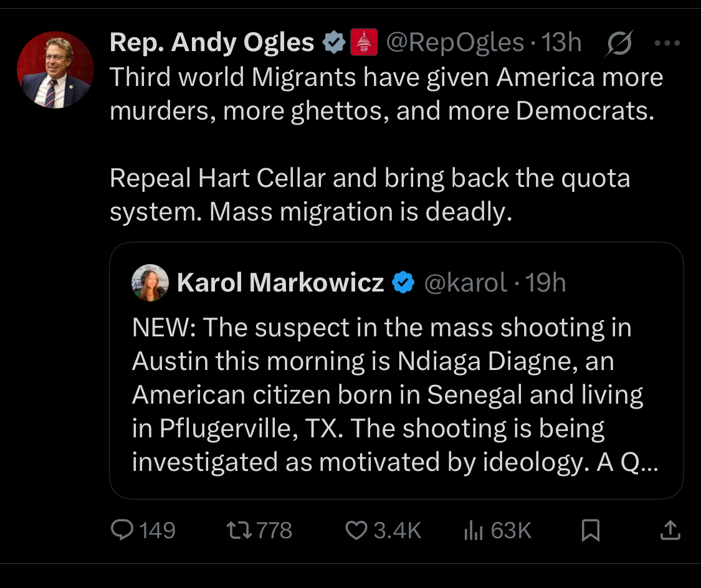Image resolution: width=701 pixels, height=588 pixels.
Task: Click the 13h timestamp on the post
Action: [x=561, y=43]
